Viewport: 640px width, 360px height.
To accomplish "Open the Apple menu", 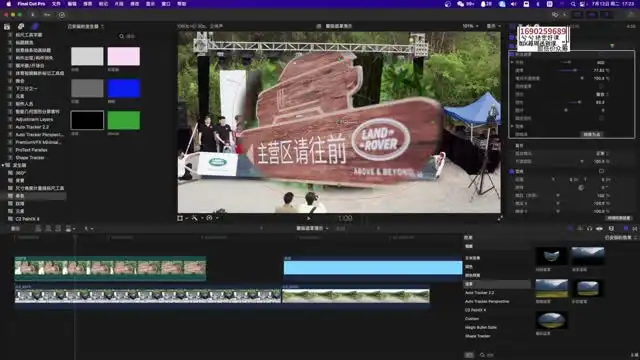I will click(x=8, y=4).
